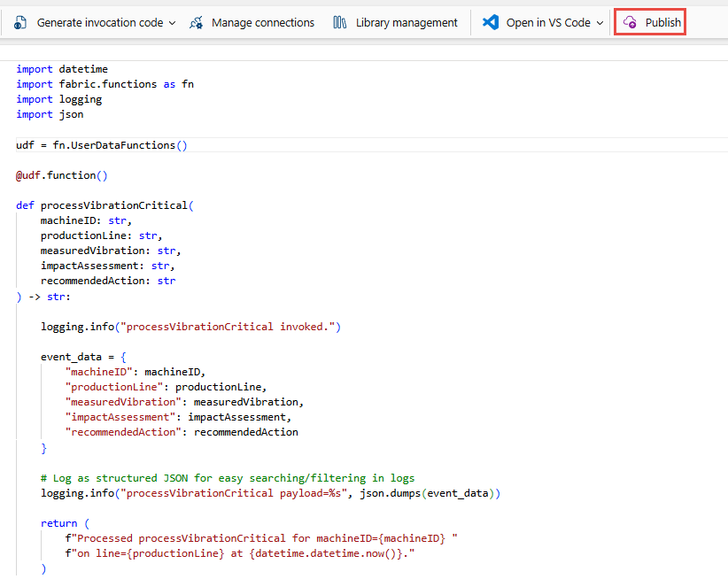This screenshot has width=728, height=579.
Task: Click the Library management books icon
Action: (x=340, y=23)
